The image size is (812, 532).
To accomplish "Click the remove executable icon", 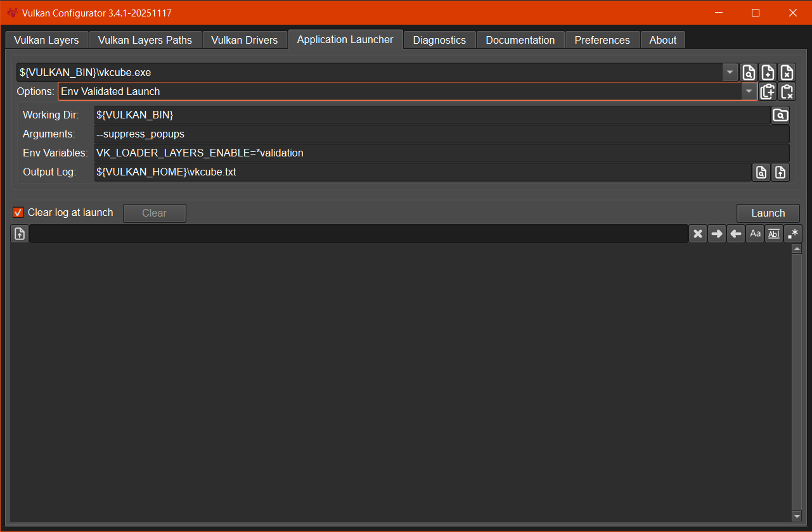I will [787, 72].
